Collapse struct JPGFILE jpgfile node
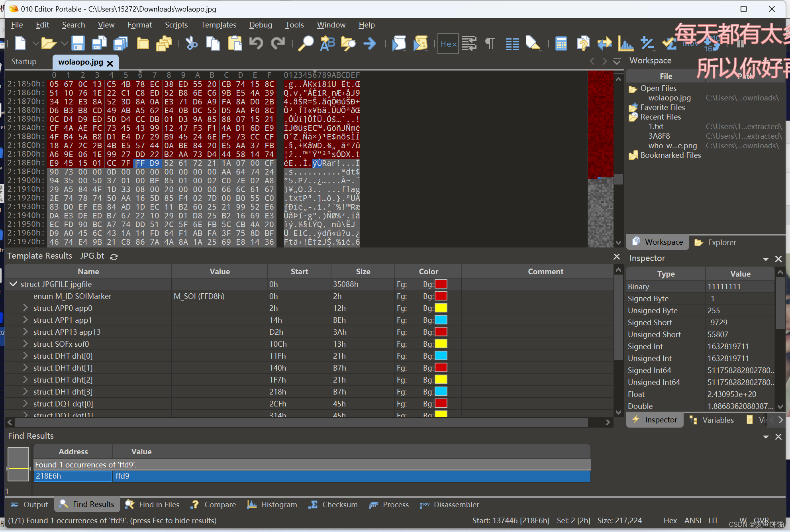Screen dimensions: 790x532 (x=13, y=284)
